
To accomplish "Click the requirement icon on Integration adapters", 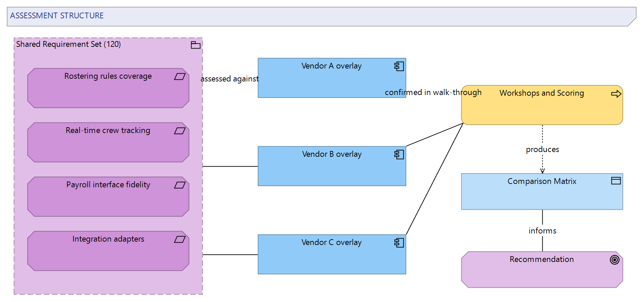I will [x=180, y=240].
